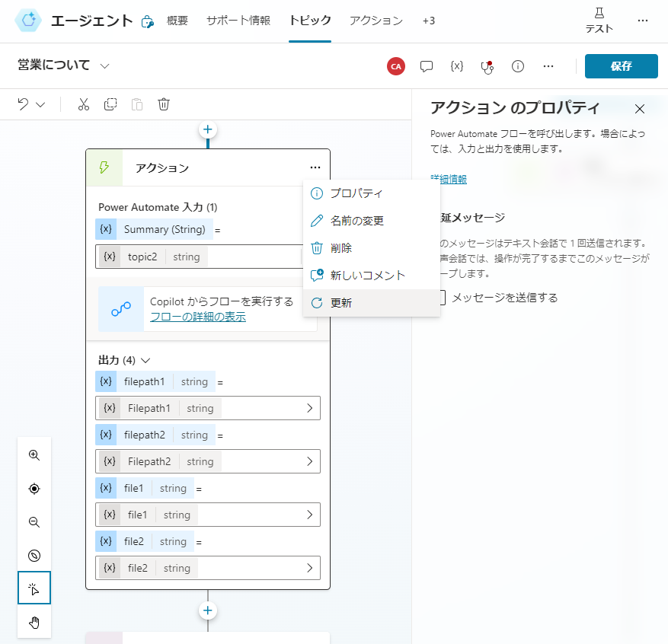668x644 pixels.
Task: Click the cut scissors icon in toolbar
Action: [x=84, y=104]
